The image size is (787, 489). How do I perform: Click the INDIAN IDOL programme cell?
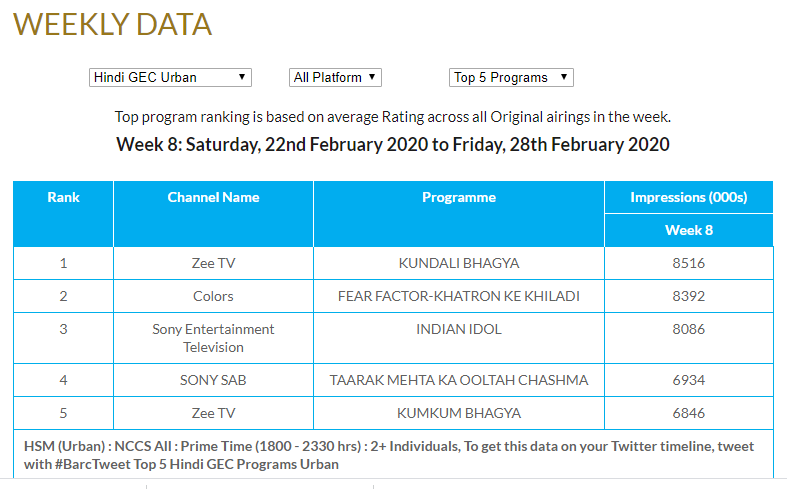(459, 338)
